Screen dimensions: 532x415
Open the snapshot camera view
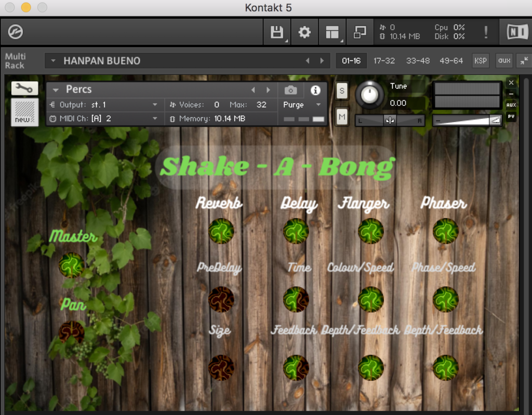tap(291, 90)
